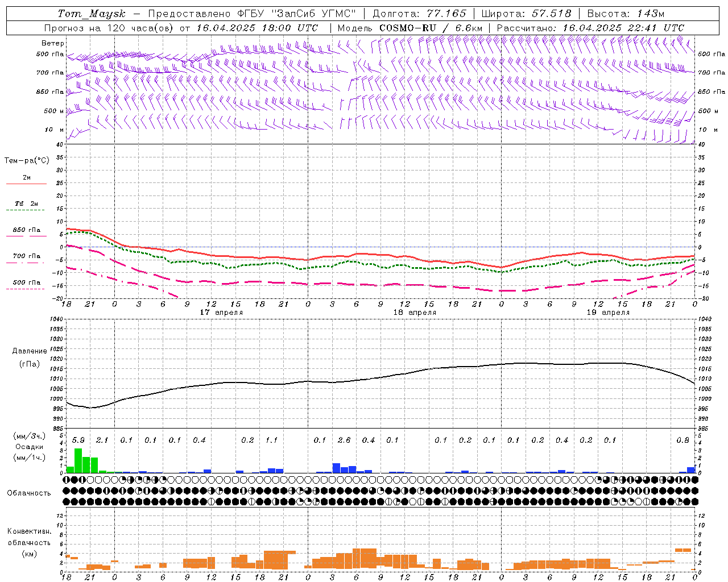The image size is (728, 582).
Task: Select the 19 апреля date label
Action: click(608, 312)
